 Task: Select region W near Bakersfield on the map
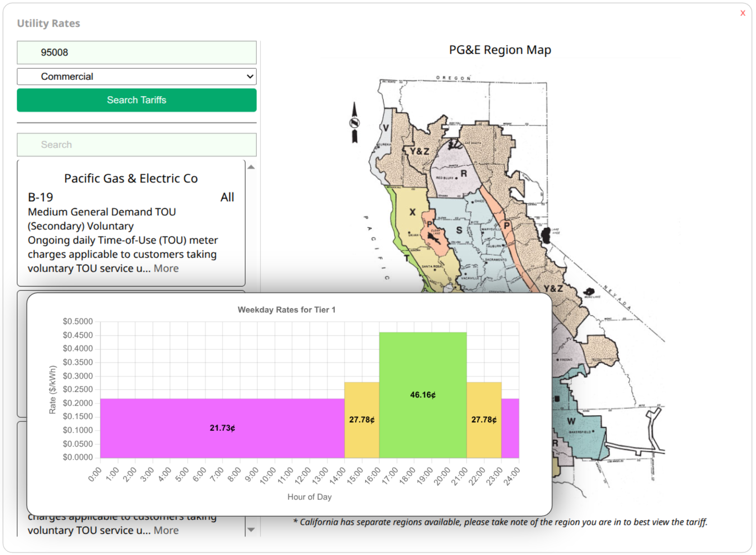click(x=571, y=421)
